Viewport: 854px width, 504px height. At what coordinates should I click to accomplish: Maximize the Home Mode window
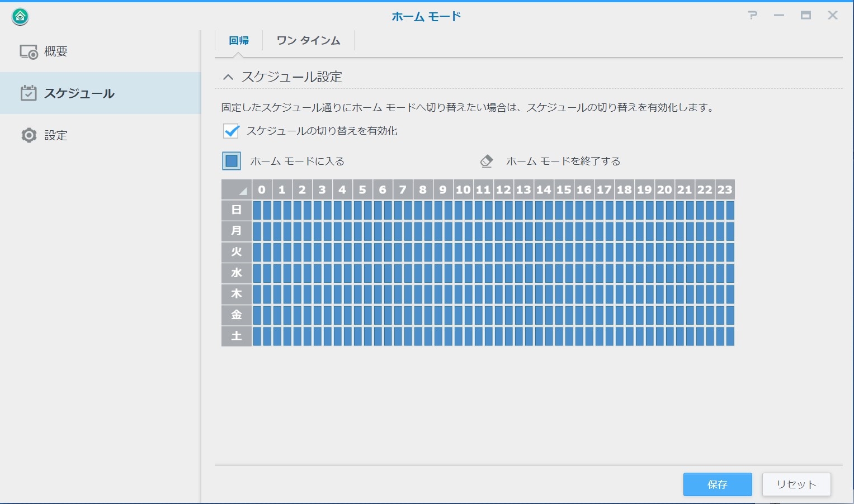[806, 16]
